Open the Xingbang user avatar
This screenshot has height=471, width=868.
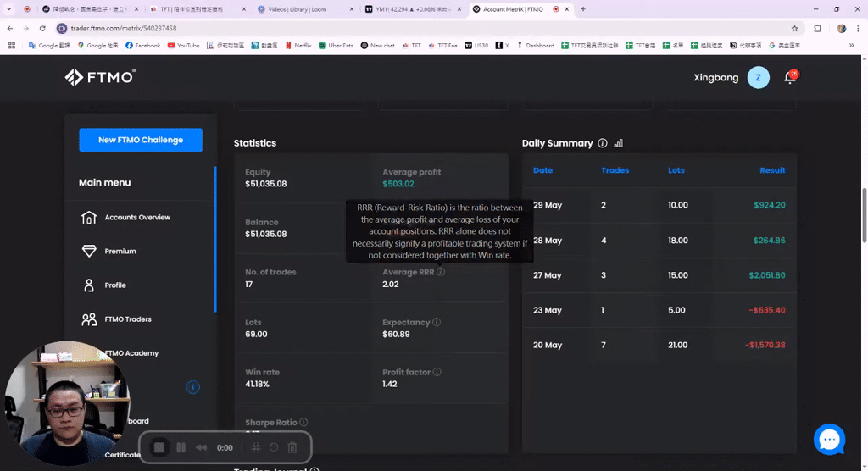click(x=758, y=77)
